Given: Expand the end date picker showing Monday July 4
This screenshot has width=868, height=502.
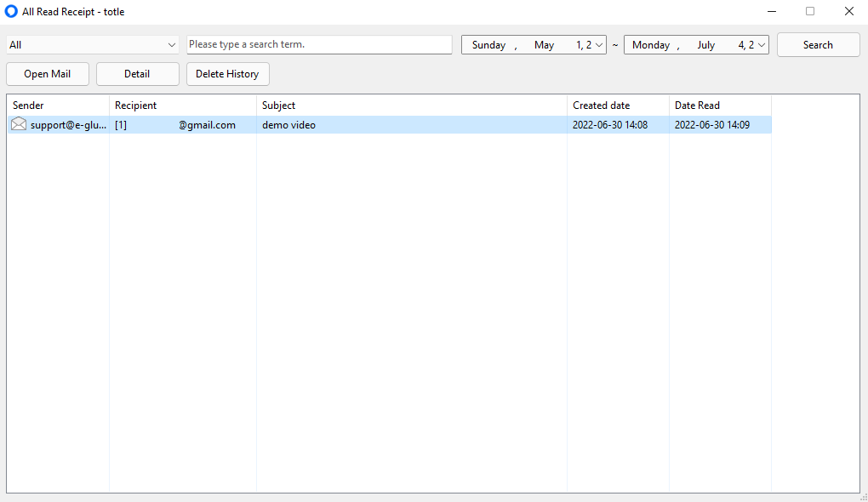Looking at the screenshot, I should point(761,45).
